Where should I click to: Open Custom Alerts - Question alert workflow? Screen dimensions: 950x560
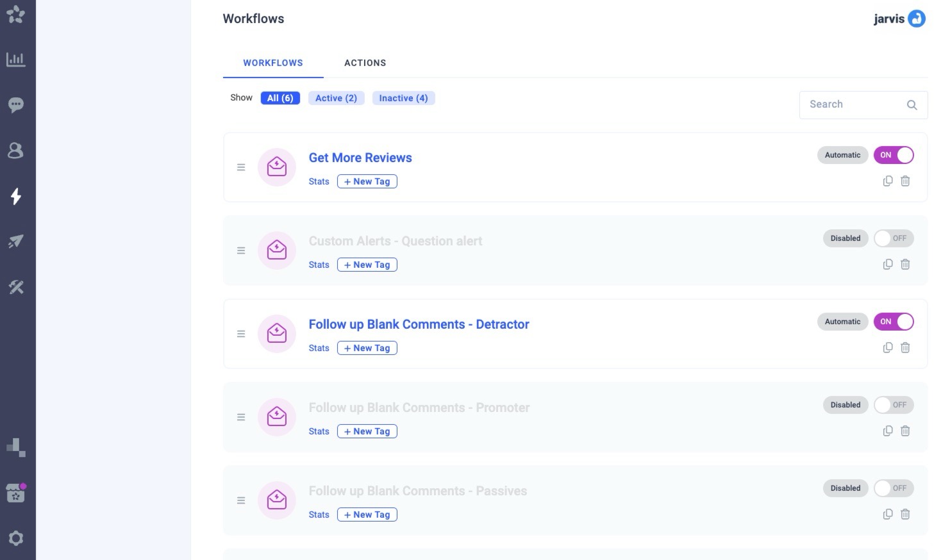(396, 241)
